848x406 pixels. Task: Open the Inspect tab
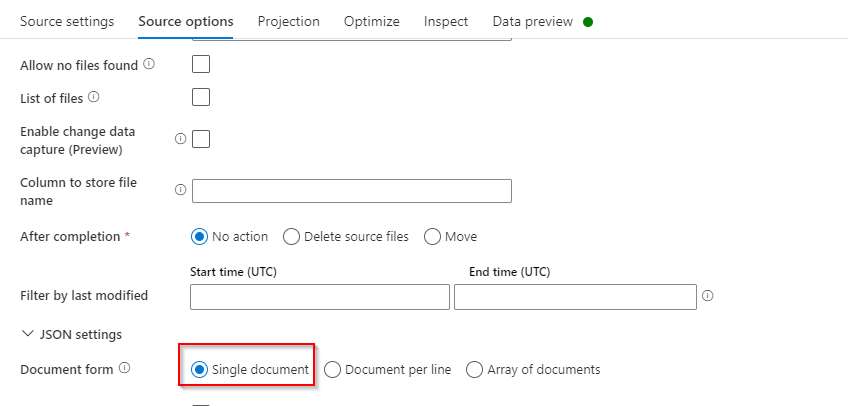click(446, 22)
